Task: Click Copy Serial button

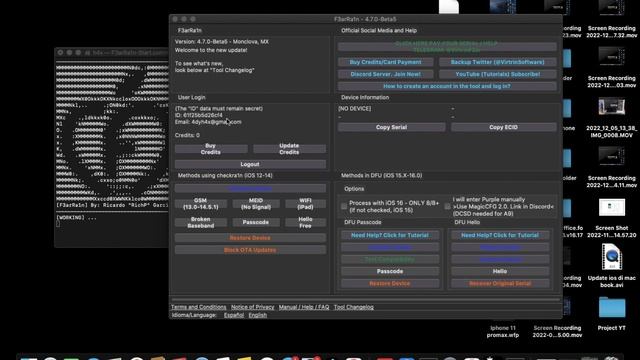Action: click(391, 127)
